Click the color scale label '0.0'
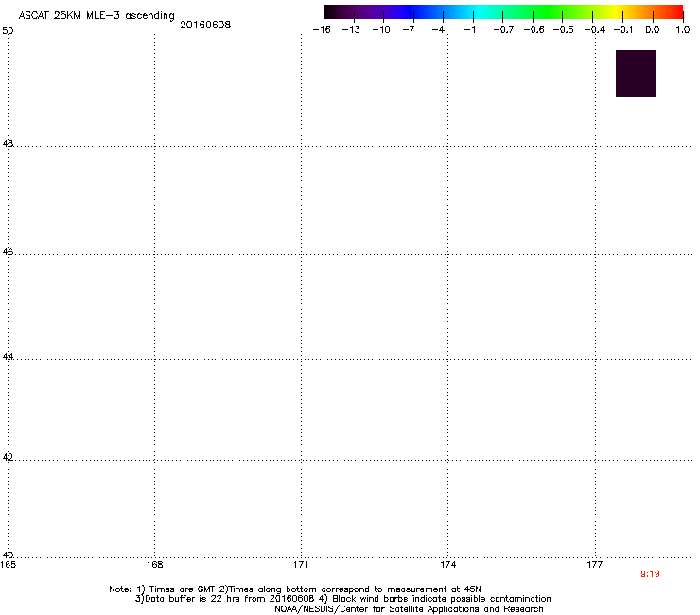The width and height of the screenshot is (700, 615). coord(653,30)
